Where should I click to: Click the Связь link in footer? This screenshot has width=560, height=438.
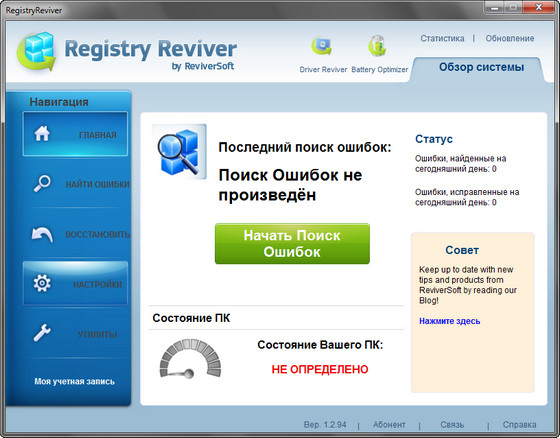pos(452,424)
